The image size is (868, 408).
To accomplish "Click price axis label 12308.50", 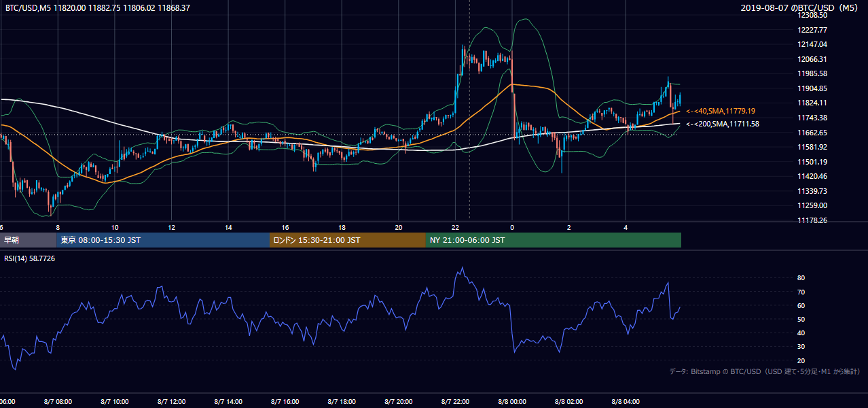I will tap(812, 15).
